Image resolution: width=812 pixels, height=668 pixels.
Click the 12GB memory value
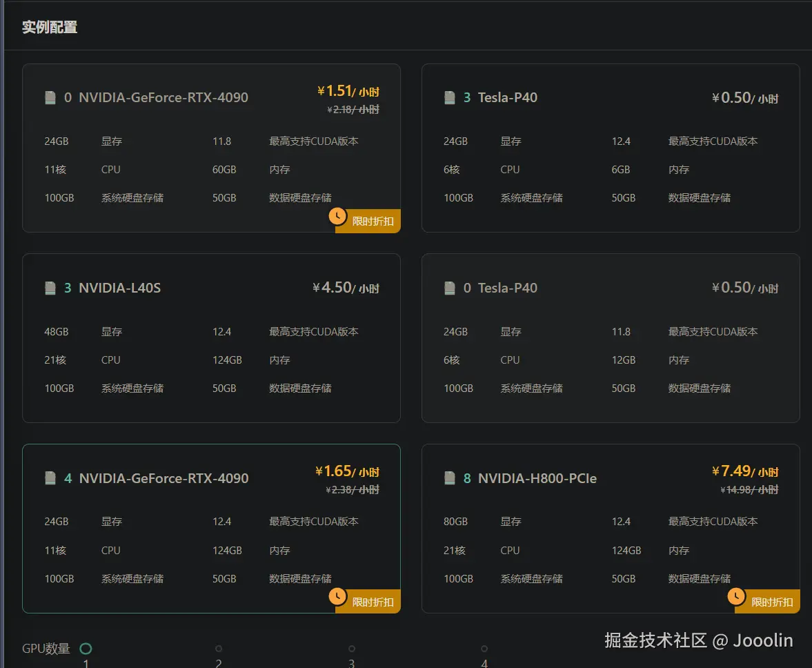(x=624, y=360)
